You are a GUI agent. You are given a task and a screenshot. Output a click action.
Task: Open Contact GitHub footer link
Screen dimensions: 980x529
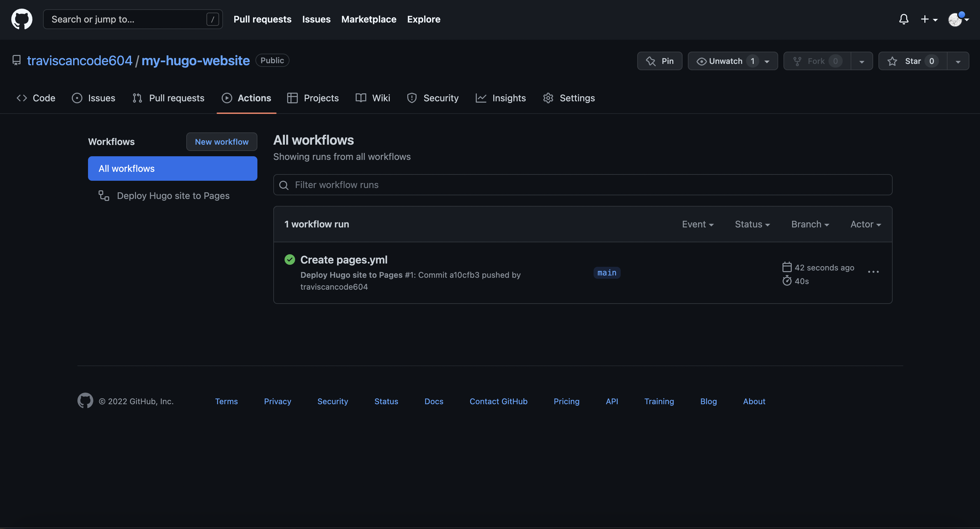(x=498, y=401)
